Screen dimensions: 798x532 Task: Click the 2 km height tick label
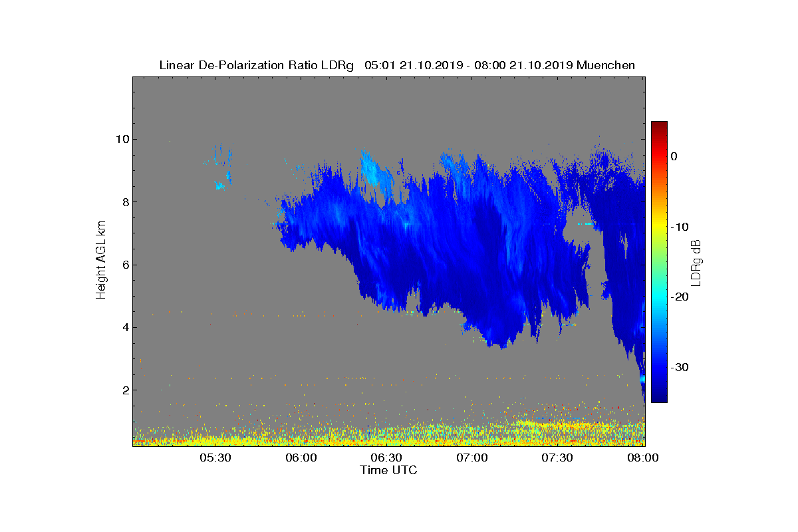125,390
